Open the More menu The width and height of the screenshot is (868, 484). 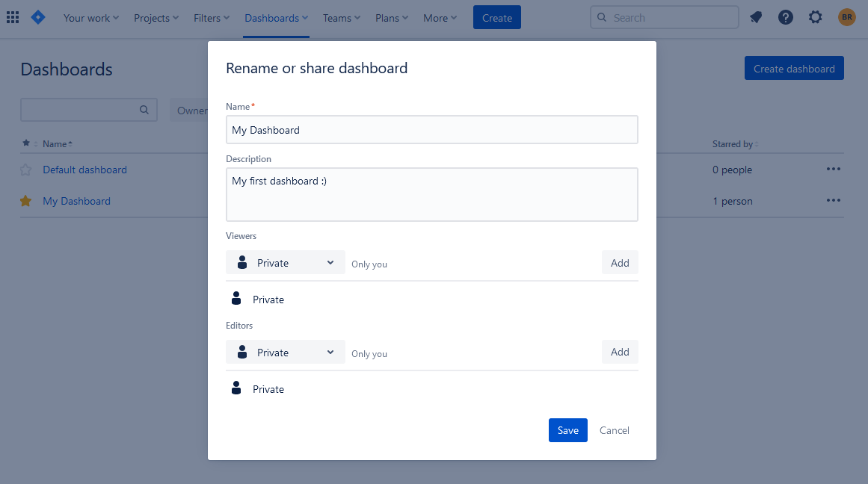[440, 18]
